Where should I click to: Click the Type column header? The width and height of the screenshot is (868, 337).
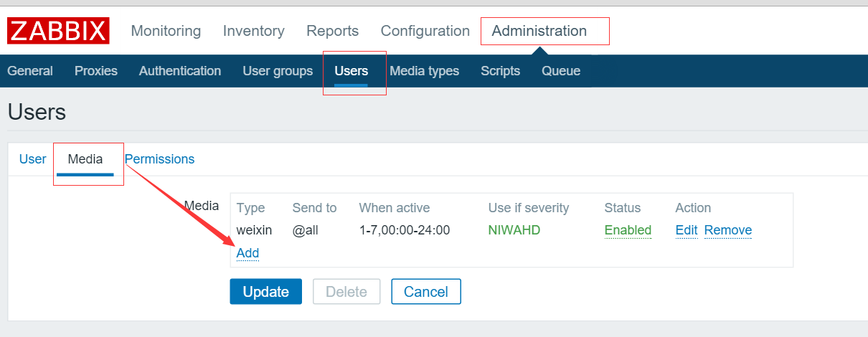250,208
